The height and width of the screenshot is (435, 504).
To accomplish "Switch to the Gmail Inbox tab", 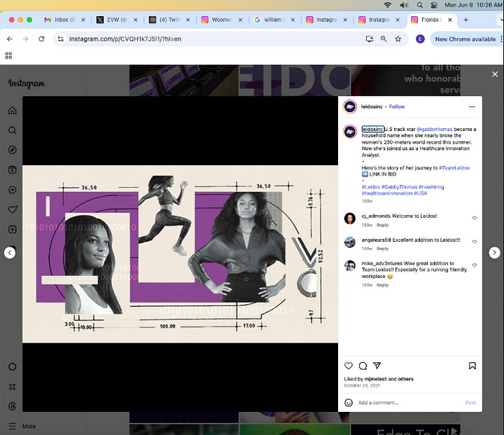I will (64, 20).
